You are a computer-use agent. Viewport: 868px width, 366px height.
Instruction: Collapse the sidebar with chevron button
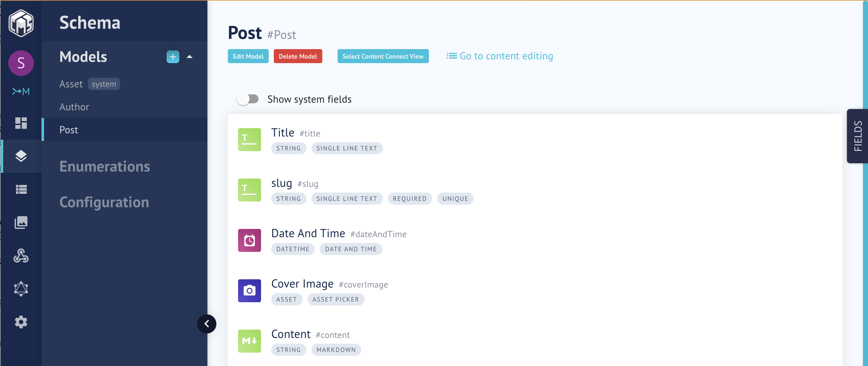tap(206, 324)
